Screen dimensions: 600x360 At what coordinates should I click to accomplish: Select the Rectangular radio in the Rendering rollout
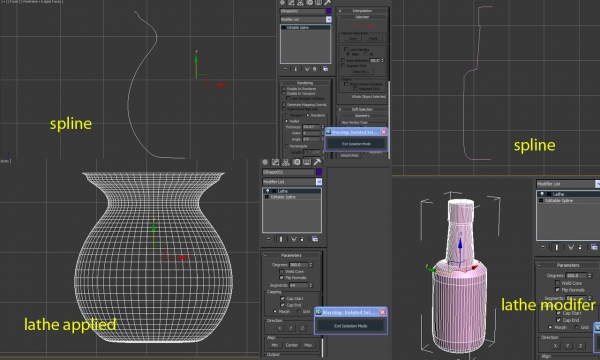click(286, 146)
